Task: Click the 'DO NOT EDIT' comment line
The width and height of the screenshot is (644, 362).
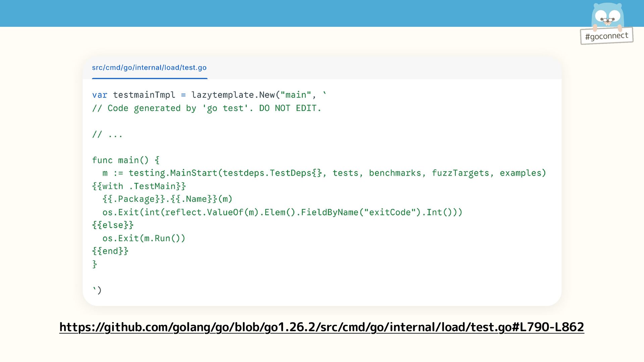Action: coord(206,108)
